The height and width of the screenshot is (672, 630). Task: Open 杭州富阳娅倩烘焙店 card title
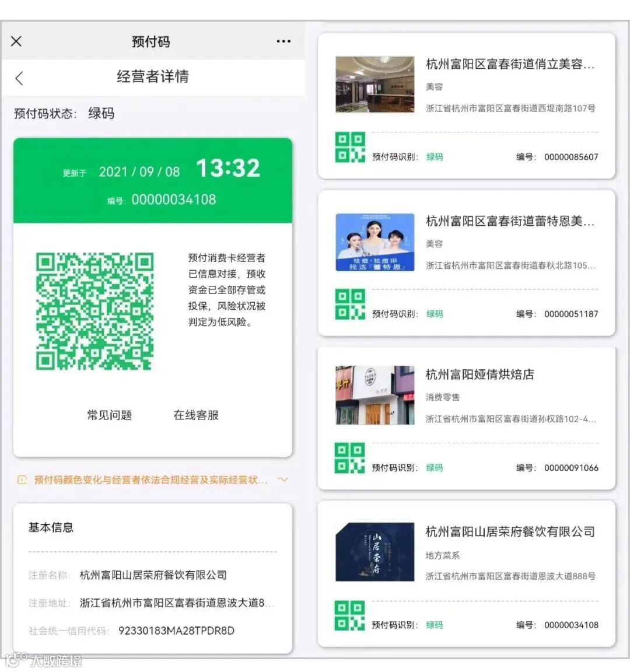pos(480,374)
